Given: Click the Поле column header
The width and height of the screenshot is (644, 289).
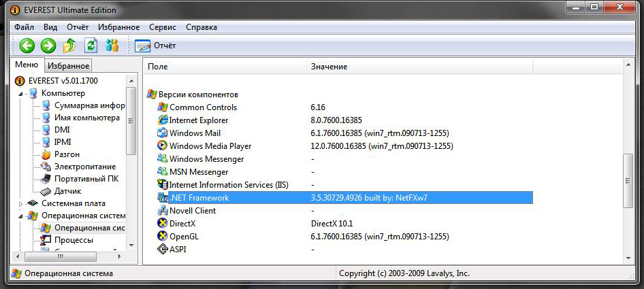Looking at the screenshot, I should 225,67.
